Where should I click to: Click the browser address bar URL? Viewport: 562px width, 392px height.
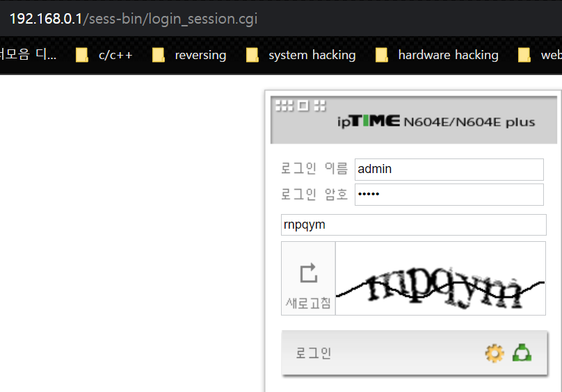pyautogui.click(x=134, y=19)
